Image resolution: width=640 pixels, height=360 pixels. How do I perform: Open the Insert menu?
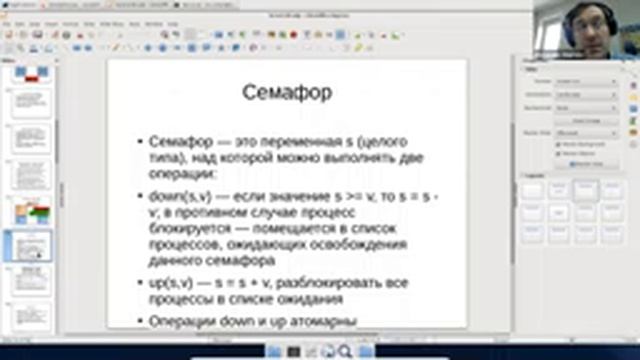tap(51, 24)
